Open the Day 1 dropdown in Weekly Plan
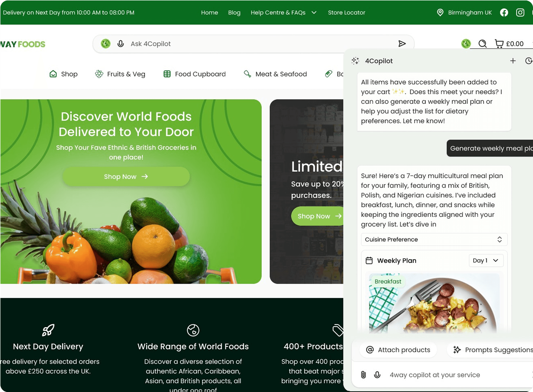 click(486, 261)
